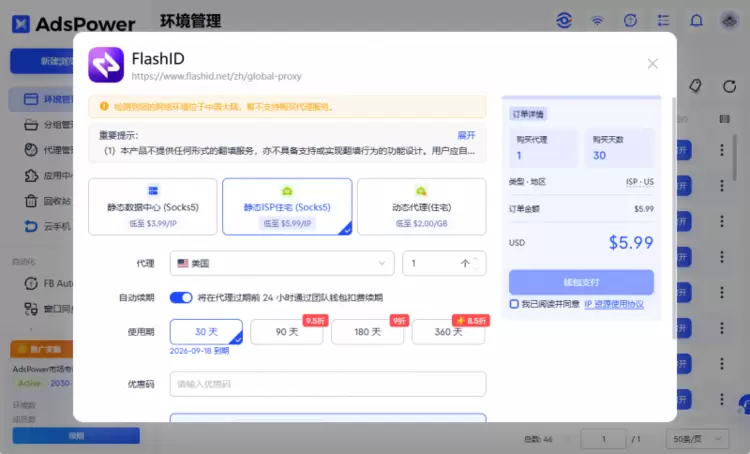750x454 pixels.
Task: Open the 美国 country dropdown
Action: 282,263
